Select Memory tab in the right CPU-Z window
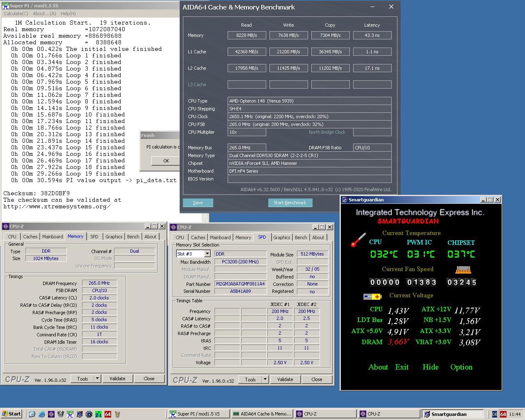Viewport: 525px width, 420px height. 243,237
